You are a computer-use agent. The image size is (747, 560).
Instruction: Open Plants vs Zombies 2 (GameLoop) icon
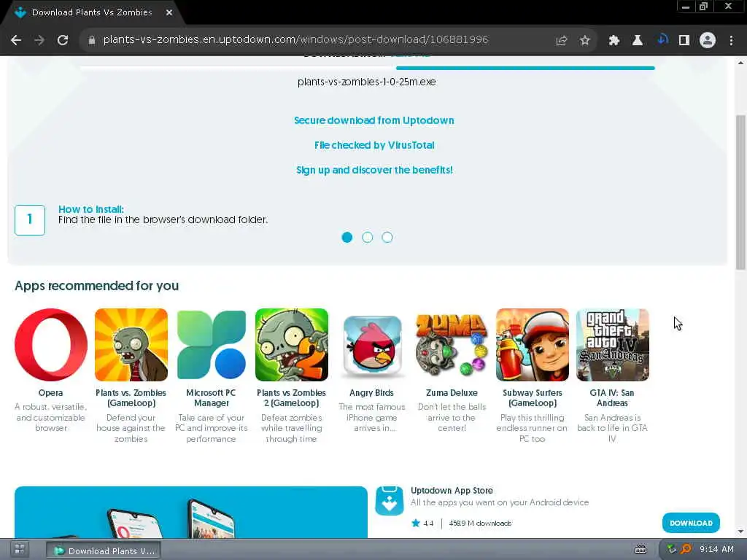click(x=292, y=345)
